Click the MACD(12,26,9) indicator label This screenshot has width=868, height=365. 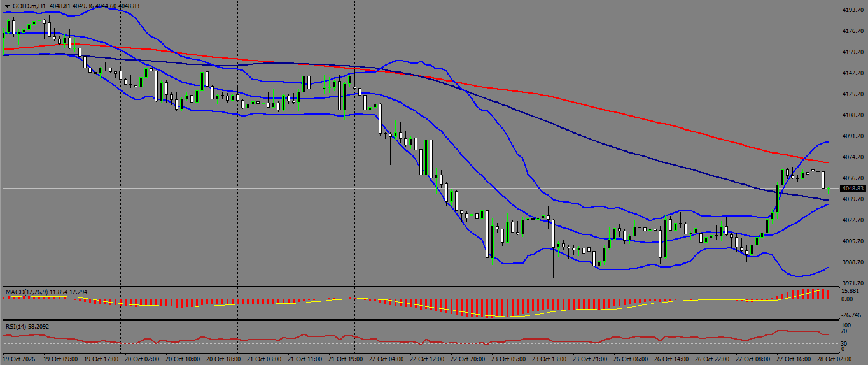[26, 292]
